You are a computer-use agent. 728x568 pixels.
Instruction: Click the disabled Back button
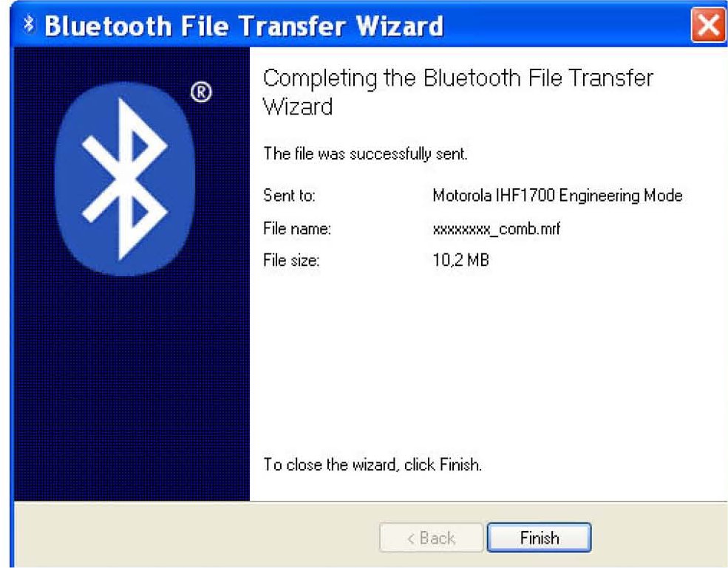pyautogui.click(x=432, y=538)
